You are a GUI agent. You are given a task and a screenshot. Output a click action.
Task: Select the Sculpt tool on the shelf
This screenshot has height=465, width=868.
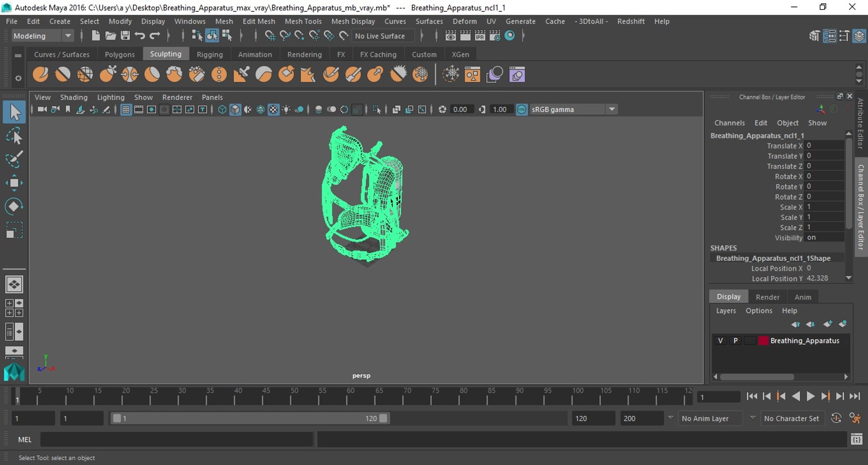point(41,74)
